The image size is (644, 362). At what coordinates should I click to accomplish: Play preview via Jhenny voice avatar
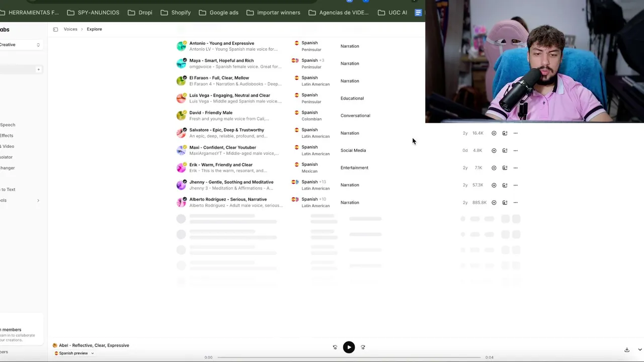pyautogui.click(x=181, y=185)
